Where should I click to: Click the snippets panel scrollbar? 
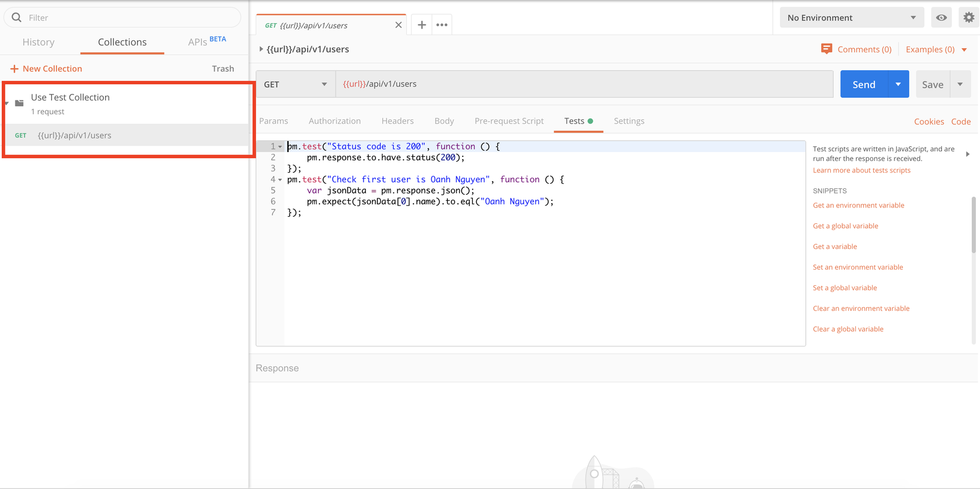tap(973, 225)
